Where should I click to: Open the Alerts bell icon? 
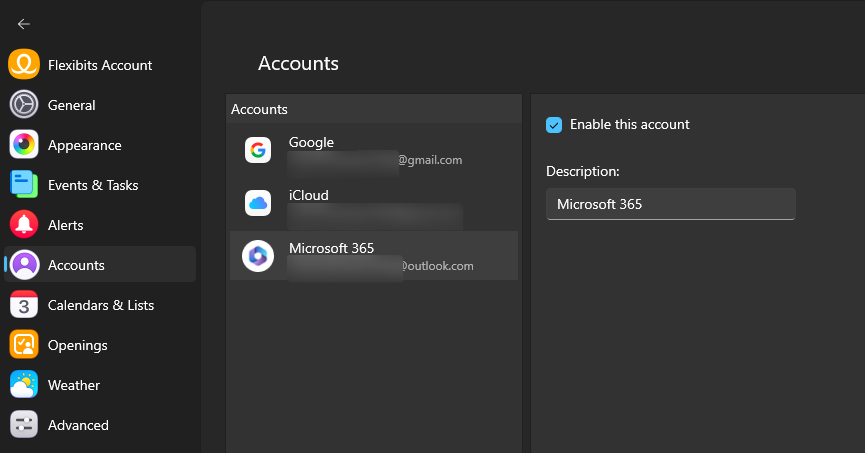[24, 225]
